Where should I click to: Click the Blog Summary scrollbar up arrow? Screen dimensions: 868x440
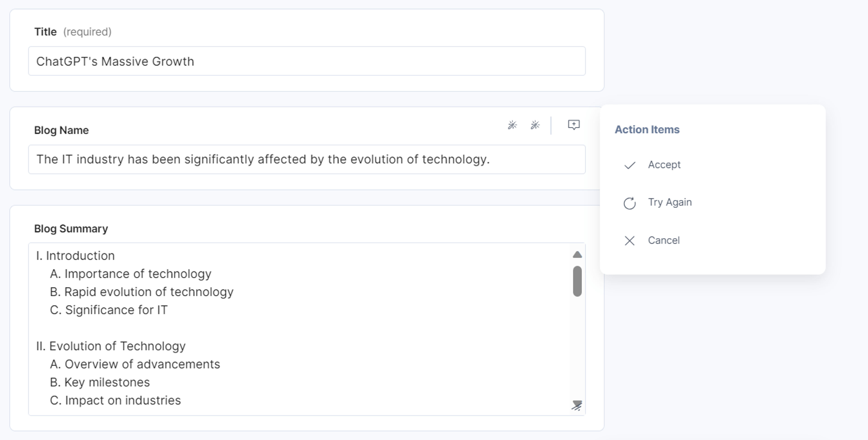[x=577, y=255]
